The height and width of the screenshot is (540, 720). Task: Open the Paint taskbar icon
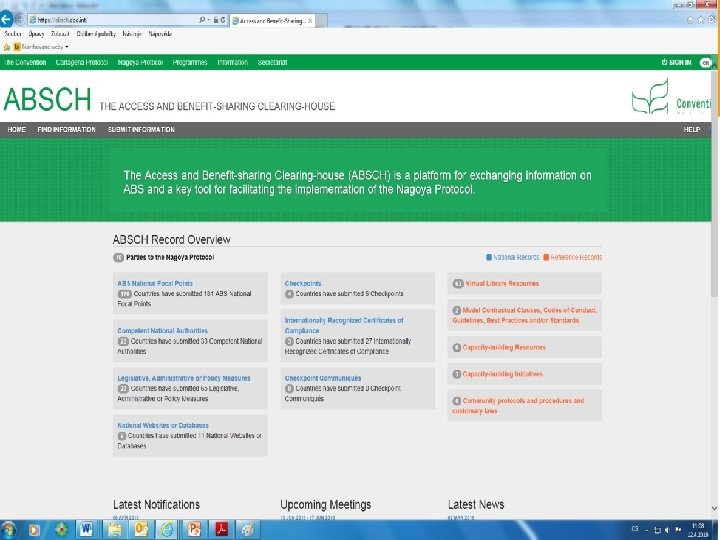click(248, 530)
